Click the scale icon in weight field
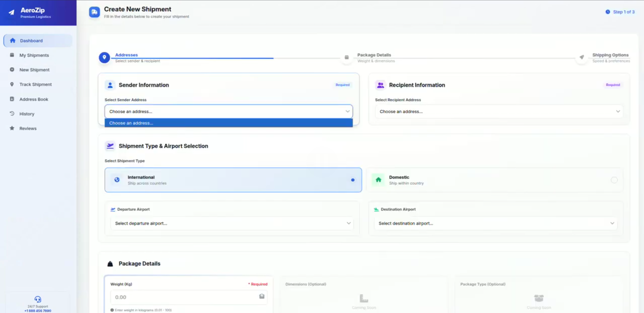The width and height of the screenshot is (644, 313). 262,296
